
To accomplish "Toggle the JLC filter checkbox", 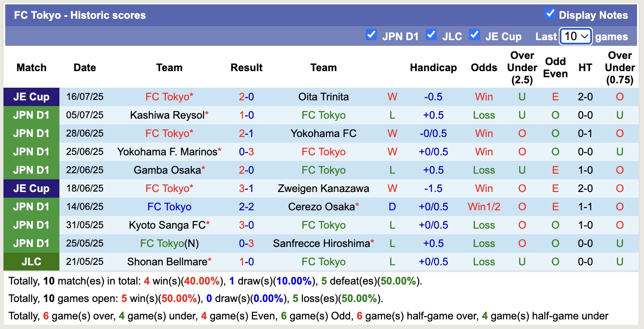I will (431, 36).
